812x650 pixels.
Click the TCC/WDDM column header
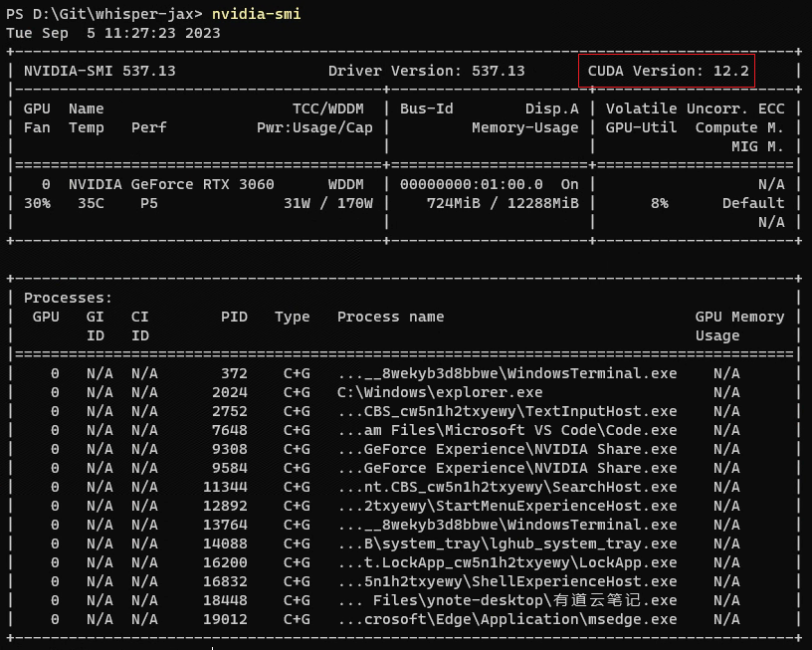[x=327, y=108]
